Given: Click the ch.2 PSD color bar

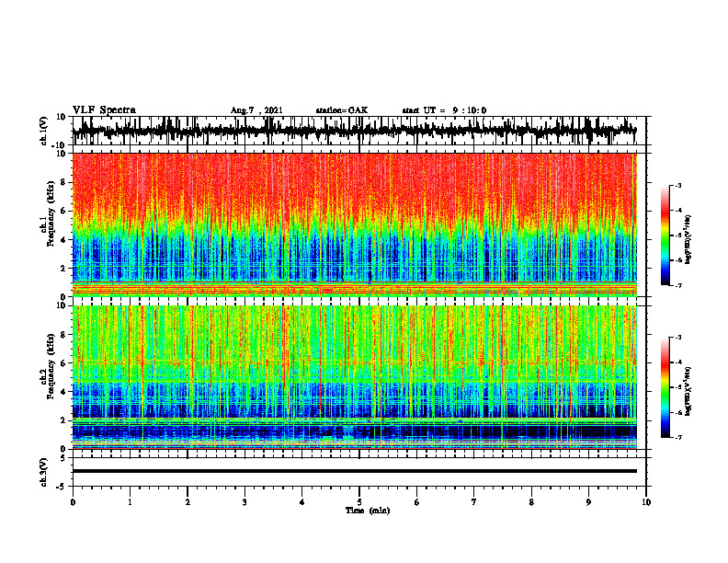Looking at the screenshot, I should [x=665, y=387].
